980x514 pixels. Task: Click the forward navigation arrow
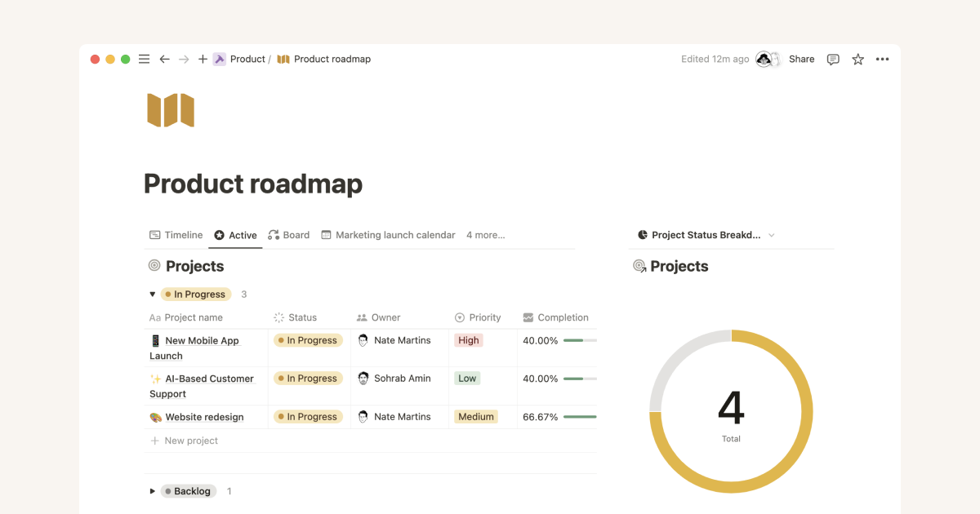coord(182,59)
